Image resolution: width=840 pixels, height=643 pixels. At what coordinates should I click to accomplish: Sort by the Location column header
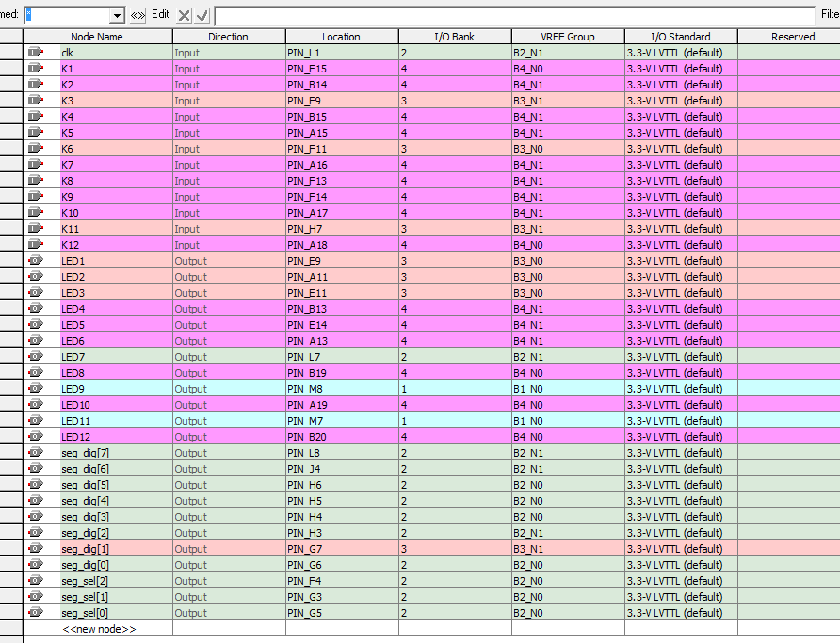[342, 37]
